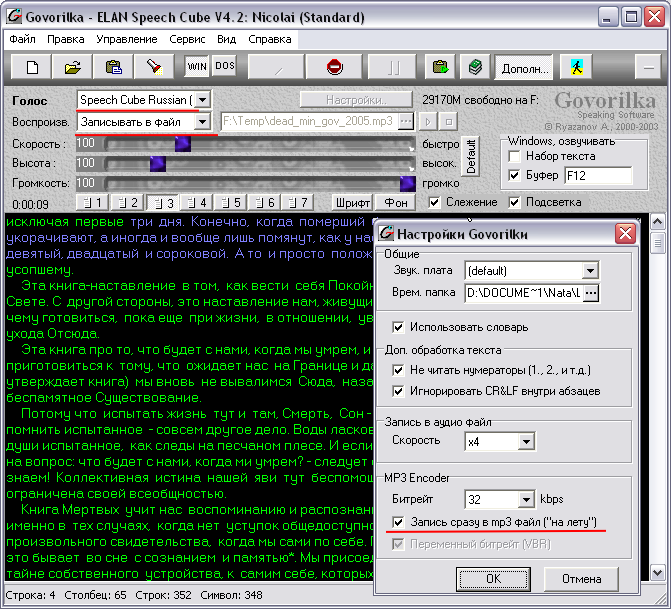Screen dimensions: 671x609
Task: Open the Правка menu
Action: pyautogui.click(x=65, y=39)
